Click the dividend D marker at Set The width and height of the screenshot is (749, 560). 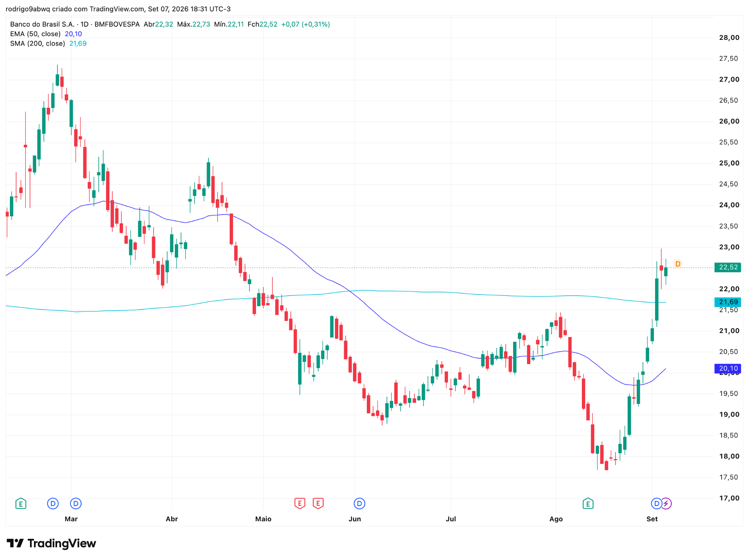point(656,504)
